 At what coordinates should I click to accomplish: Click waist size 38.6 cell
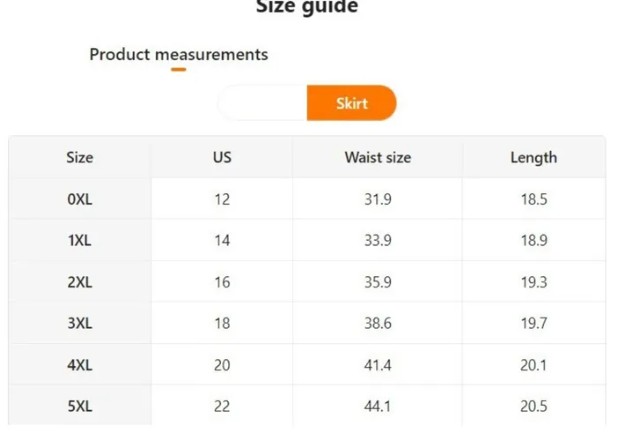[378, 323]
